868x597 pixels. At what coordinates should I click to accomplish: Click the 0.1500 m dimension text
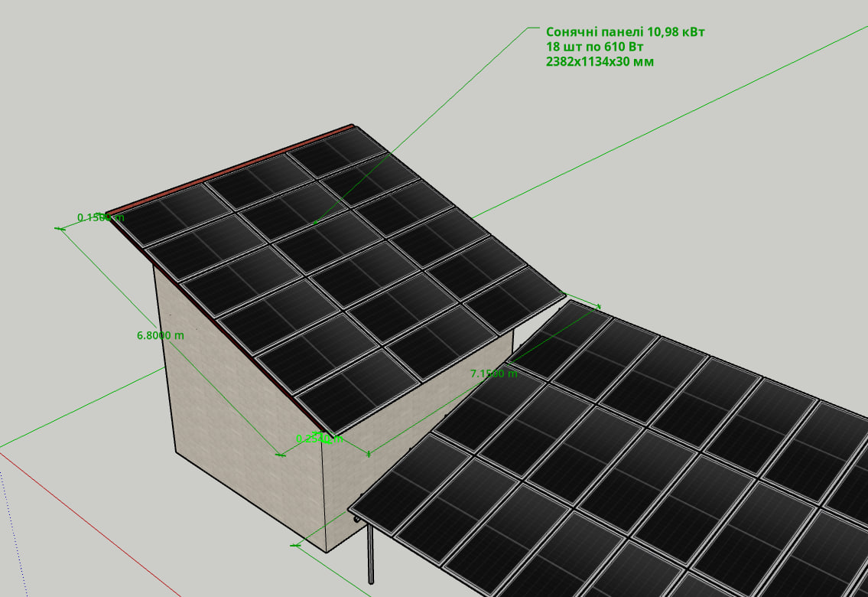[101, 217]
